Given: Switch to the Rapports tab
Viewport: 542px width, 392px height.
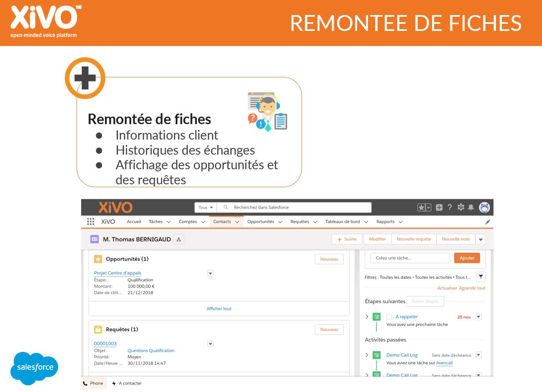Looking at the screenshot, I should click(x=385, y=222).
